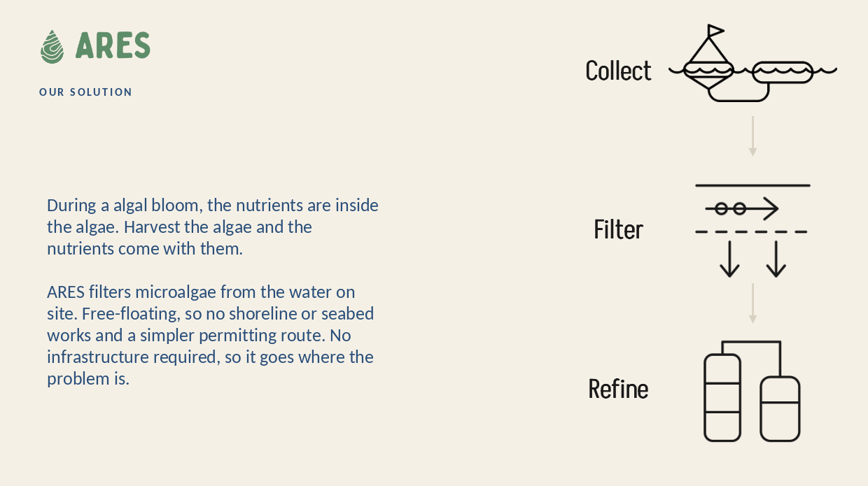868x486 pixels.
Task: Select the taller refinery tank icon
Action: pos(722,398)
